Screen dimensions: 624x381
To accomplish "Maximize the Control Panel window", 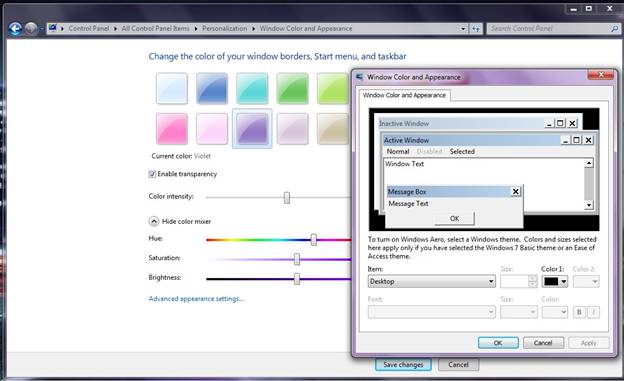I will [x=589, y=8].
